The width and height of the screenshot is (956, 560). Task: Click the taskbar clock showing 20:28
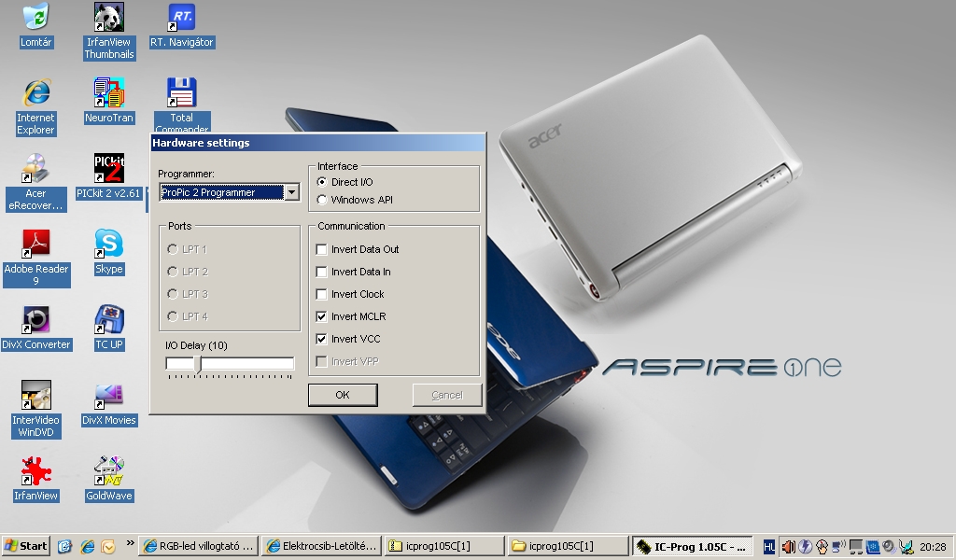click(933, 547)
